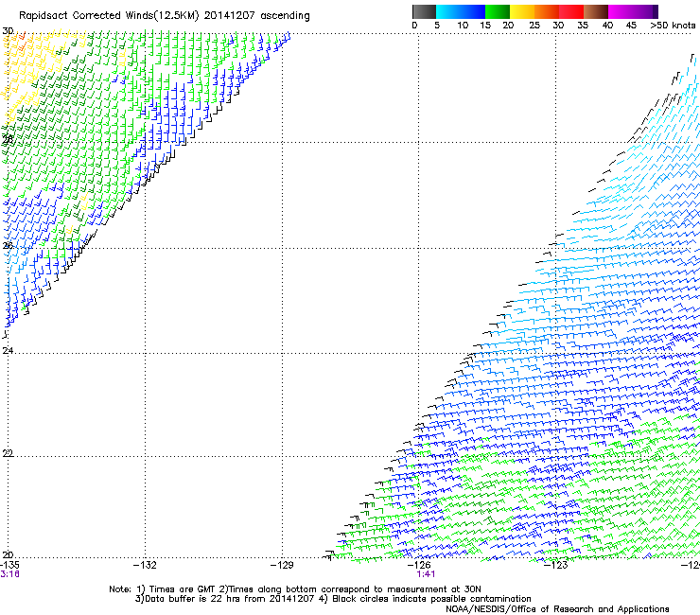
Task: Click the latitude label '22'
Action: [8, 453]
